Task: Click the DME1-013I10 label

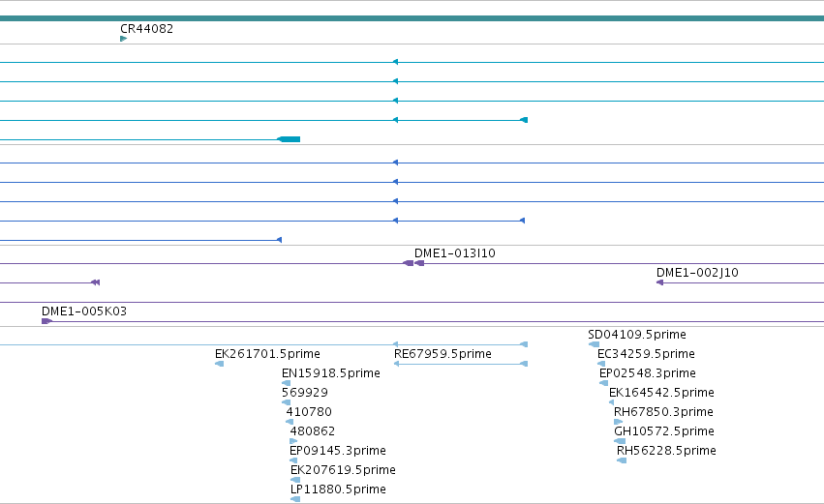Action: click(x=454, y=253)
